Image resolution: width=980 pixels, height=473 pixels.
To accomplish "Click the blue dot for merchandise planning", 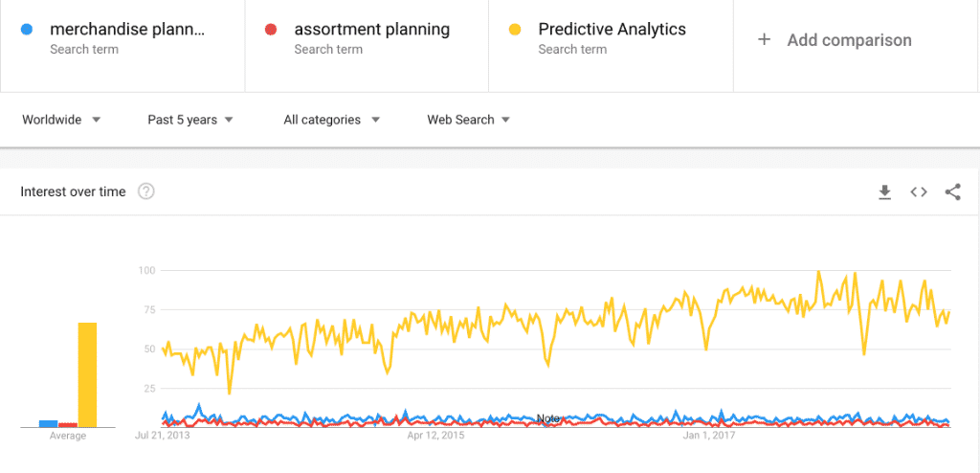I will (27, 30).
